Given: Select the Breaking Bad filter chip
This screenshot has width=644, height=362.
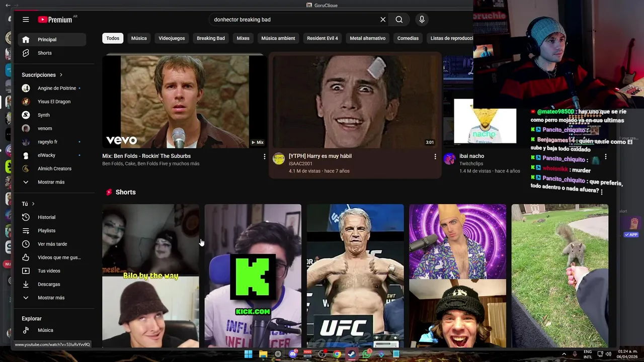Looking at the screenshot, I should coord(211,38).
